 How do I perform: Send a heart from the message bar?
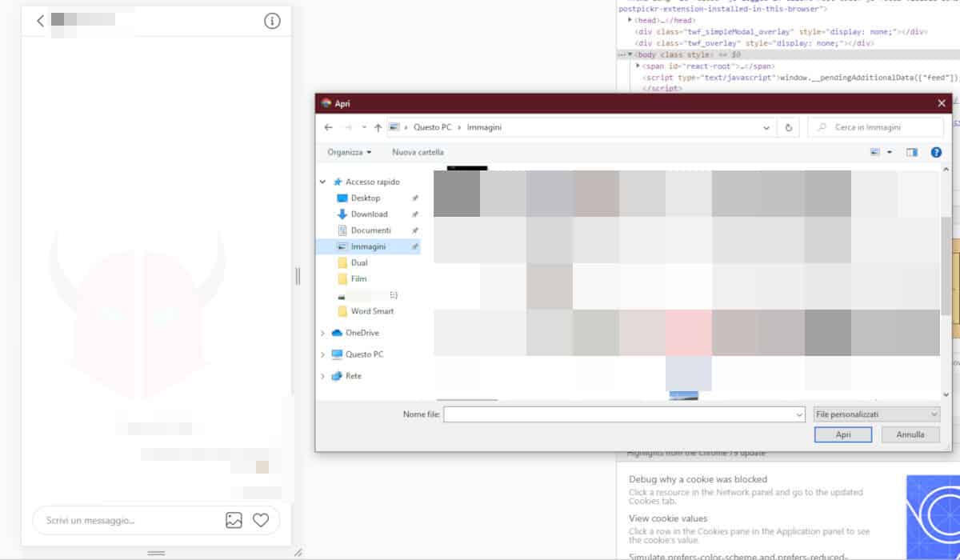click(261, 520)
